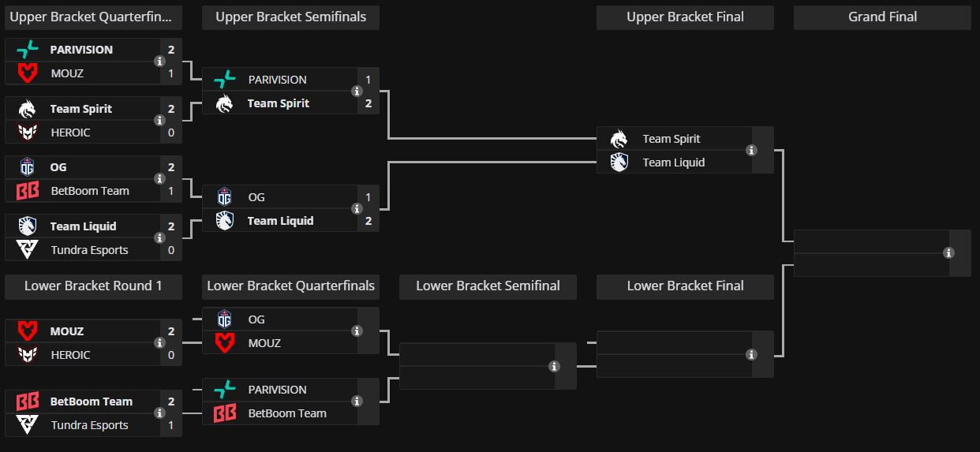View info for PARIVISION vs Team Spirit semifinal

coord(357,92)
